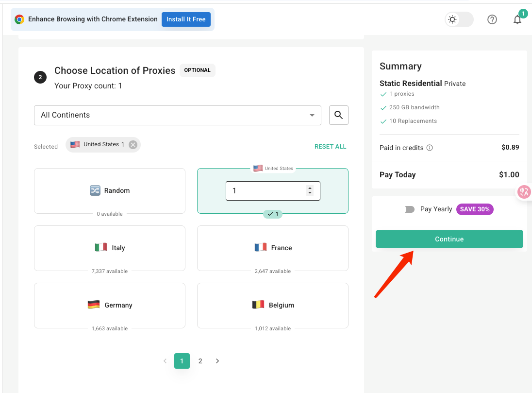This screenshot has height=393, width=532.
Task: Click the "1,012 available" text
Action: pos(273,328)
